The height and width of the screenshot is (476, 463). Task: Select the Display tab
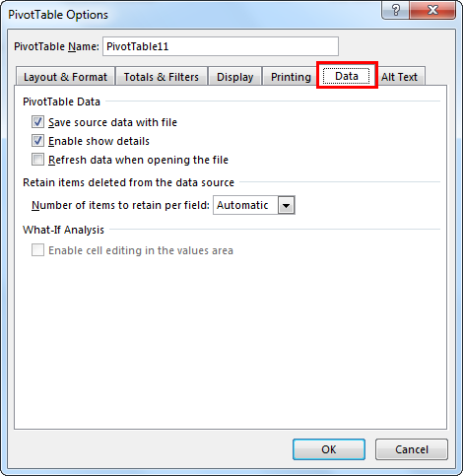tap(234, 77)
